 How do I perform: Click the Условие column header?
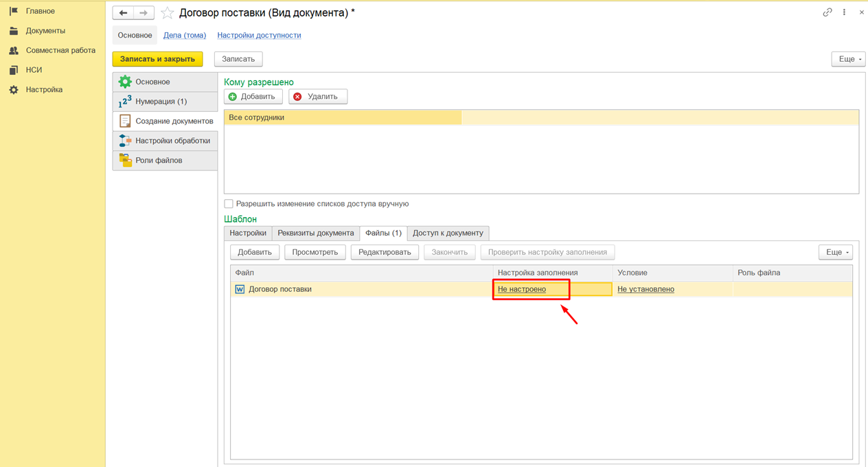coord(672,273)
